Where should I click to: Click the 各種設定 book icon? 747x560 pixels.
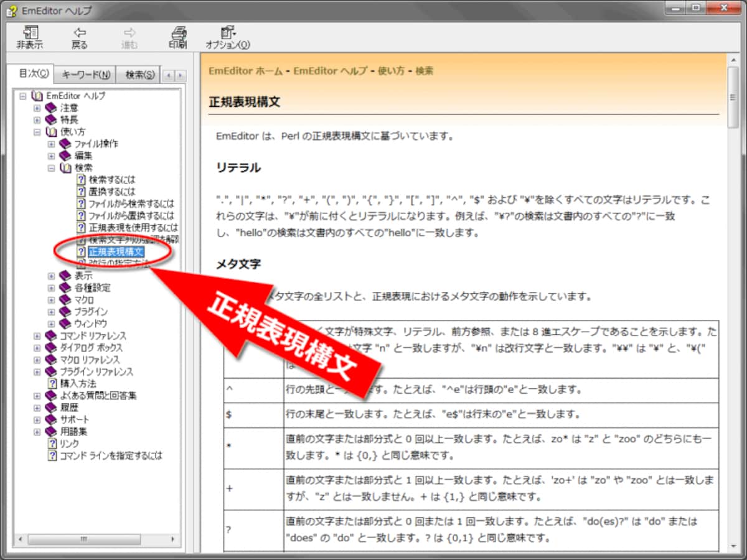point(65,287)
